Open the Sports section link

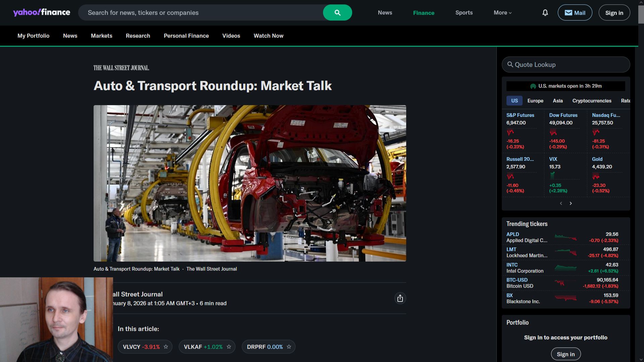click(x=464, y=13)
